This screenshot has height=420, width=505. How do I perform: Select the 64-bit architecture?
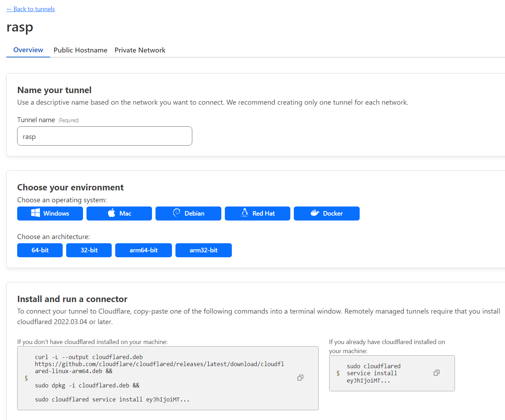(40, 250)
